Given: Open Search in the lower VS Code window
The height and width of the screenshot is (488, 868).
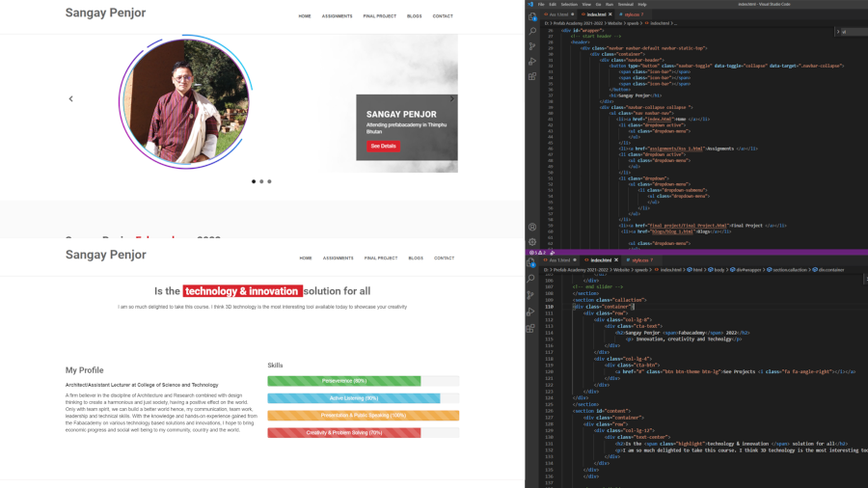Looking at the screenshot, I should 531,279.
